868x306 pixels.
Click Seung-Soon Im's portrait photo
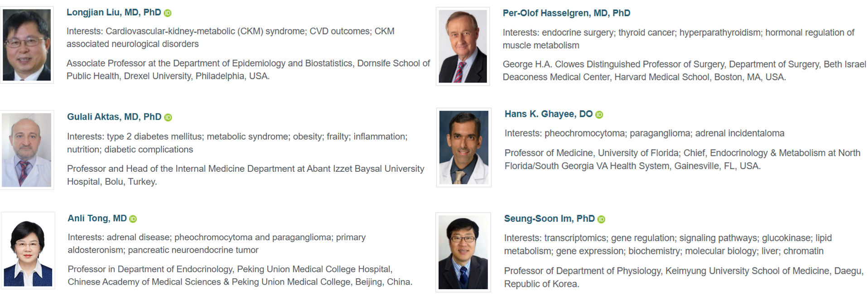tap(463, 253)
